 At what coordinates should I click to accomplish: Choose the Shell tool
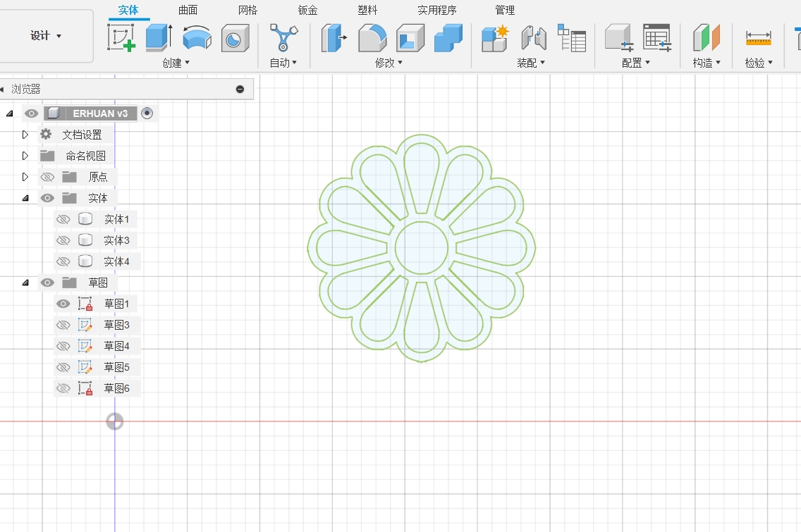[410, 38]
